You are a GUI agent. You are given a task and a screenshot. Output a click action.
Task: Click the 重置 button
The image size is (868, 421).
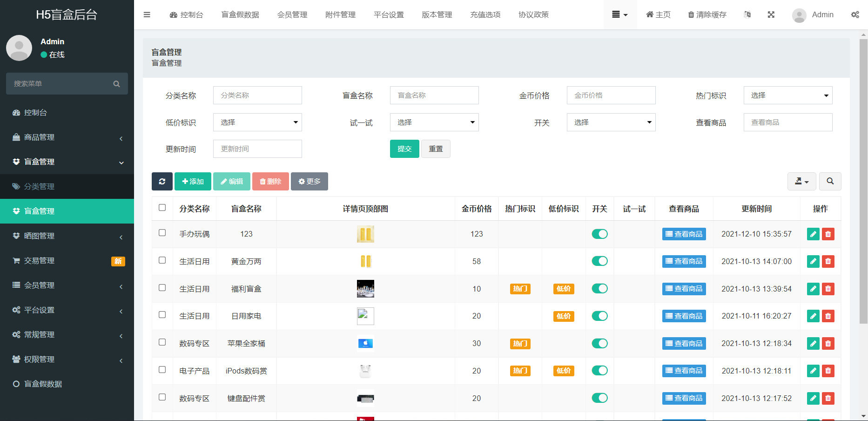[x=436, y=149]
